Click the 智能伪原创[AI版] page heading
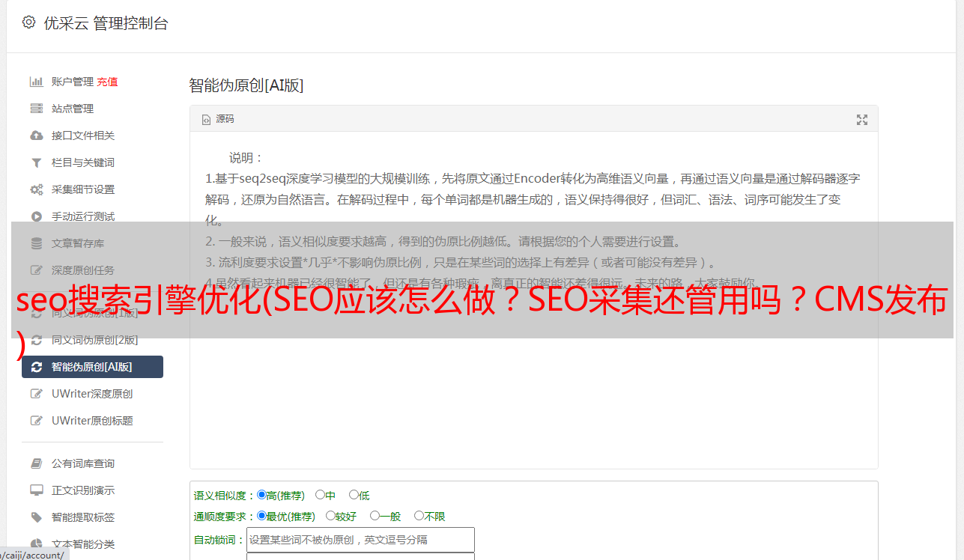Viewport: 964px width, 560px height. 246,85
